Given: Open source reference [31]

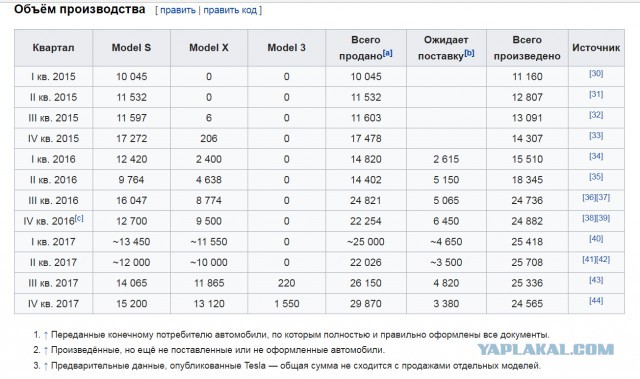Looking at the screenshot, I should [x=596, y=94].
